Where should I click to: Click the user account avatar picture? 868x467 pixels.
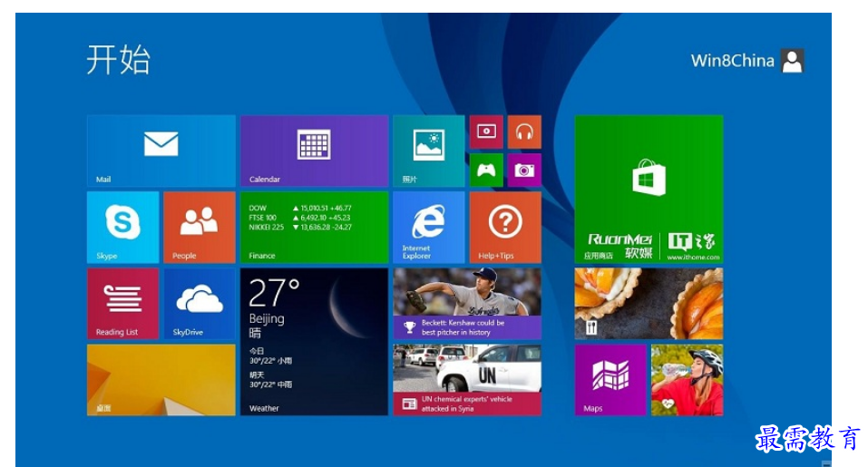(793, 61)
